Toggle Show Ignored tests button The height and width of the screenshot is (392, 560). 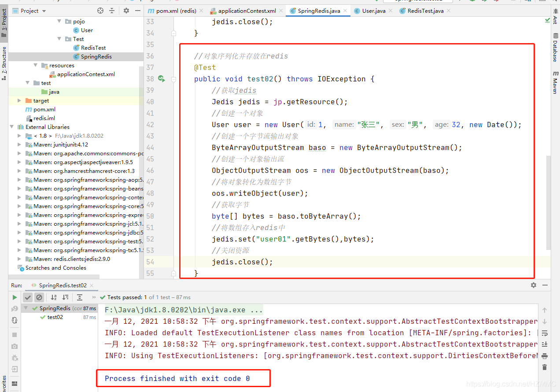coord(39,297)
